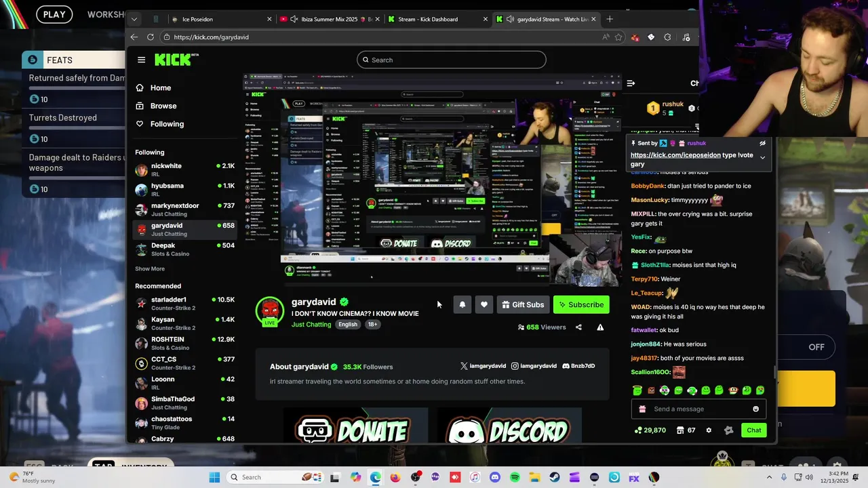Click the 67 shop icon in chat
Viewport: 868px width, 488px height.
coord(686,430)
